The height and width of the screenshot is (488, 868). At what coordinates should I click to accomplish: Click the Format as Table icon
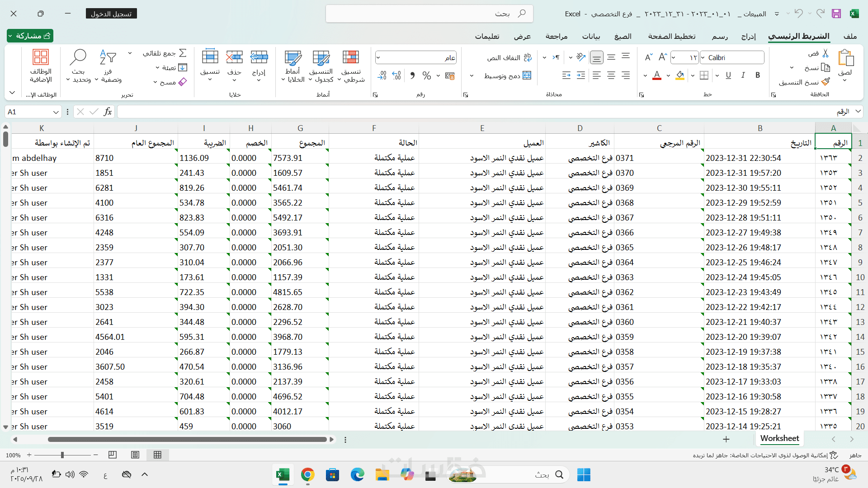[321, 57]
